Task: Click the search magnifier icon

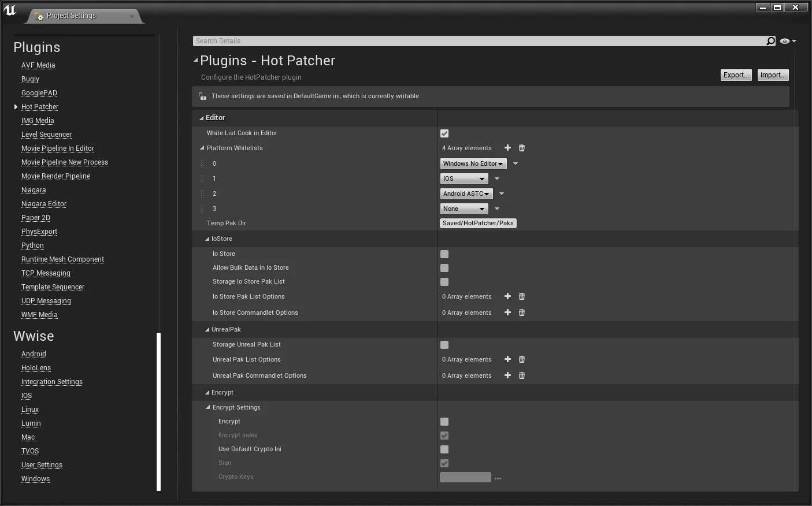Action: tap(770, 41)
